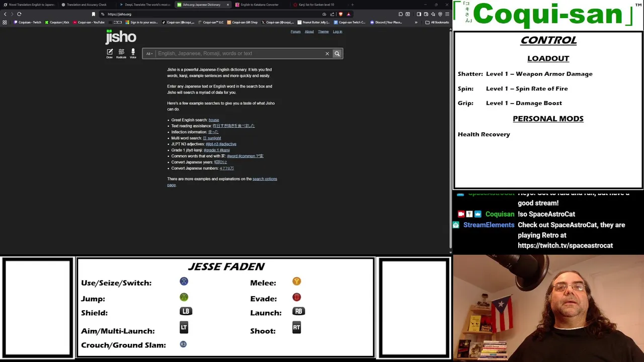Screen dimensions: 644x362
Task: Switch to DeepL Translate tab
Action: click(145, 5)
